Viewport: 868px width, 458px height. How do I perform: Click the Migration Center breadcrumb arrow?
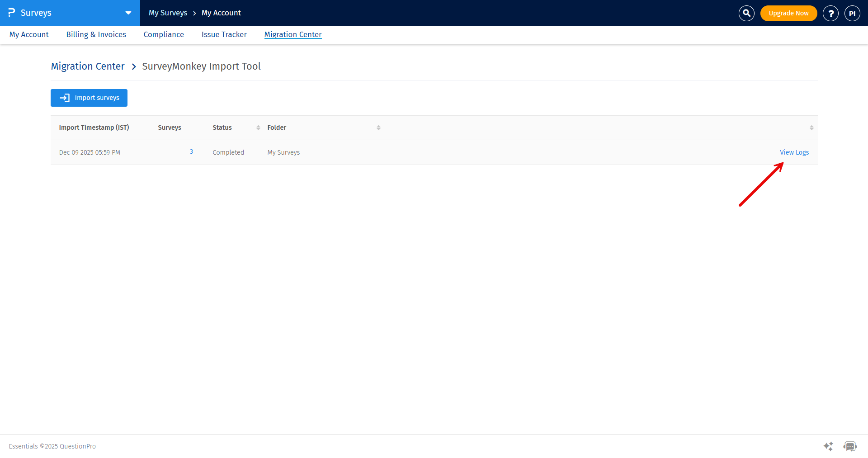[134, 66]
